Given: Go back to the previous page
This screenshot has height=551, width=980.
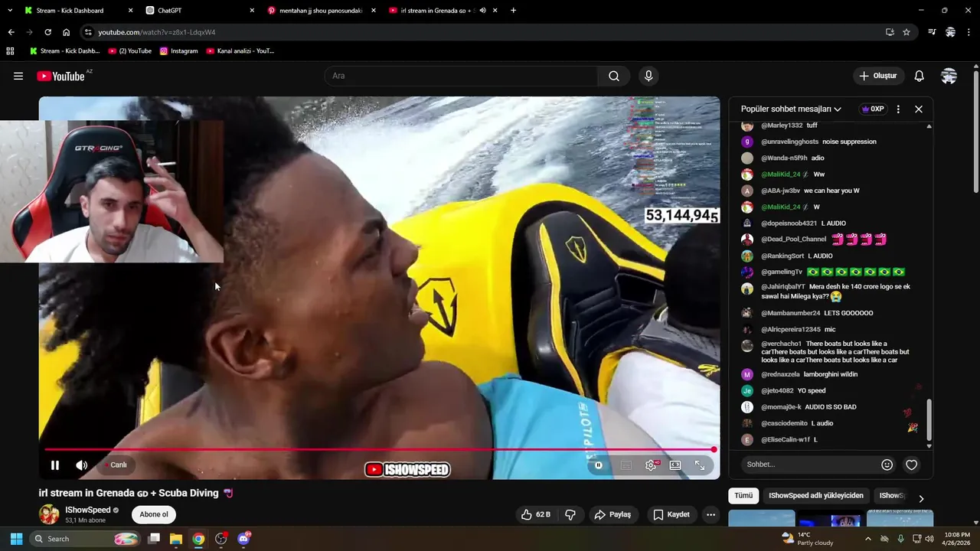Looking at the screenshot, I should [x=11, y=32].
